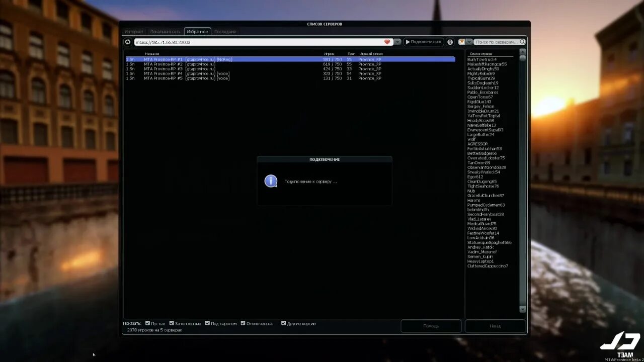Click the red heart favorite icon
This screenshot has height=362, width=644.
[387, 42]
